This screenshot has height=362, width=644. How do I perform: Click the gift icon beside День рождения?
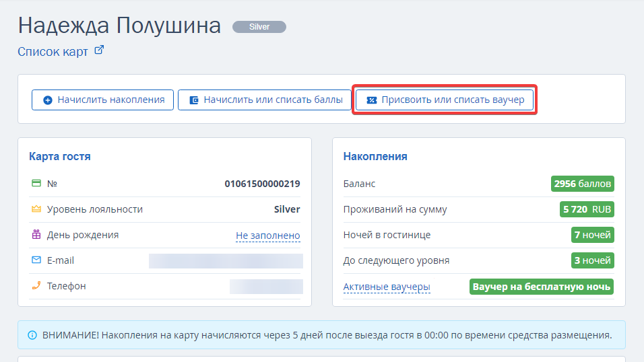coord(36,234)
